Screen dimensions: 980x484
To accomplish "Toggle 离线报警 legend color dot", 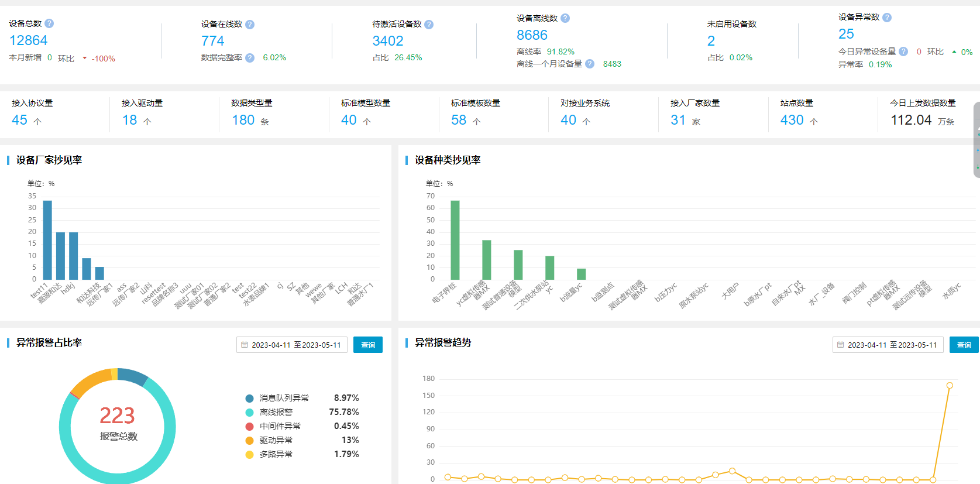I will (x=250, y=413).
